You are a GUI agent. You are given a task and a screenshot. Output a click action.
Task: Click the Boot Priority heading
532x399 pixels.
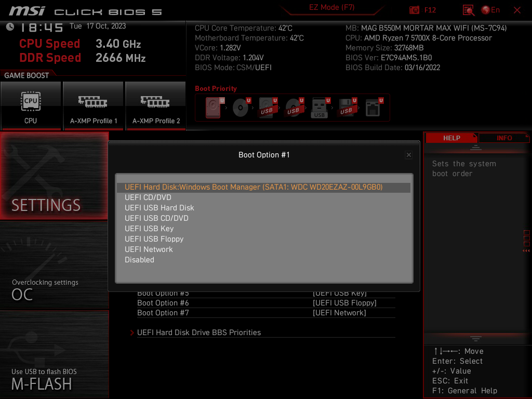[x=216, y=88]
